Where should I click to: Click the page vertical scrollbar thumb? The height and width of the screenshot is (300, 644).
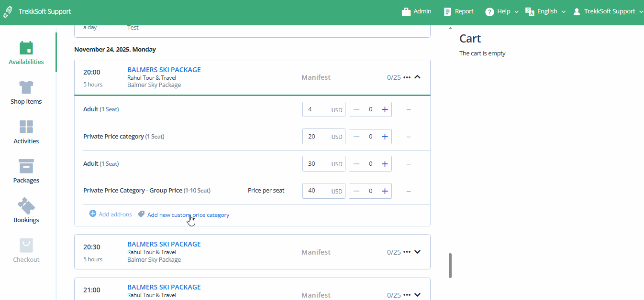(x=450, y=265)
